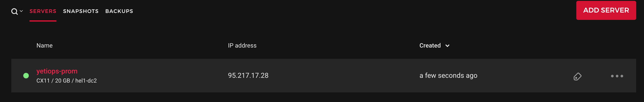Click the red underline beneath SERVERS

point(43,21)
